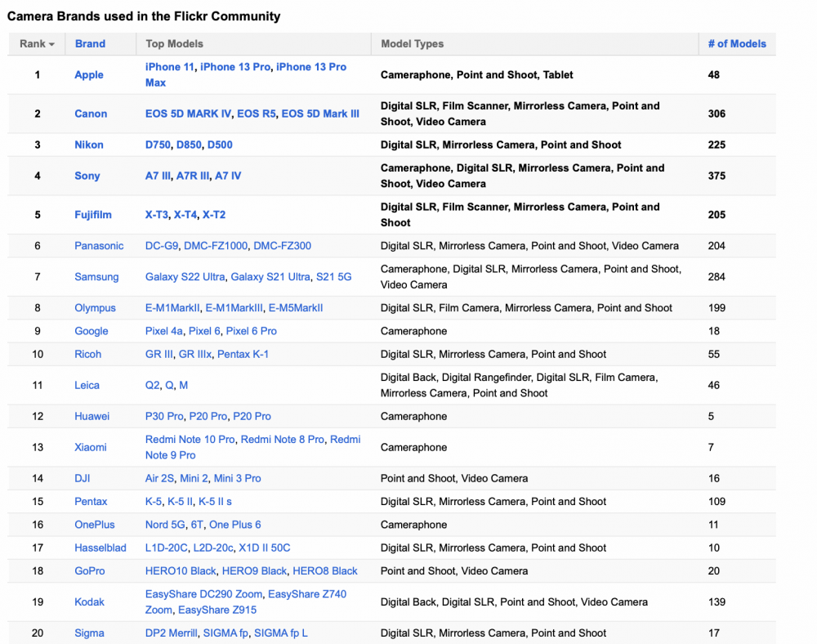Open the OnePlus brand link
817x644 pixels.
94,525
